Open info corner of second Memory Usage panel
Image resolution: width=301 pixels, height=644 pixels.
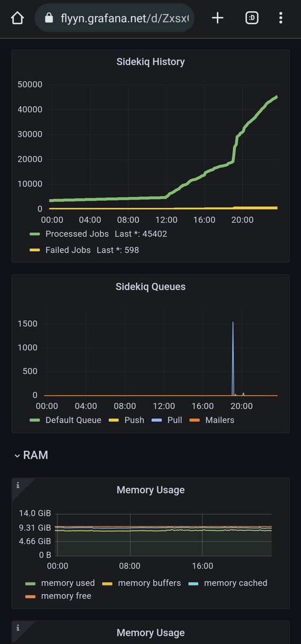coord(18,627)
